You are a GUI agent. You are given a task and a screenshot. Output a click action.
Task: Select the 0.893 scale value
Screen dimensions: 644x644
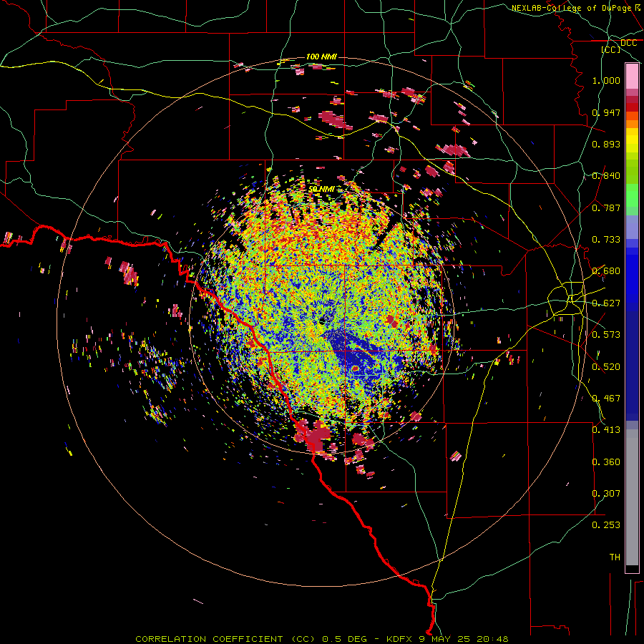tap(606, 144)
